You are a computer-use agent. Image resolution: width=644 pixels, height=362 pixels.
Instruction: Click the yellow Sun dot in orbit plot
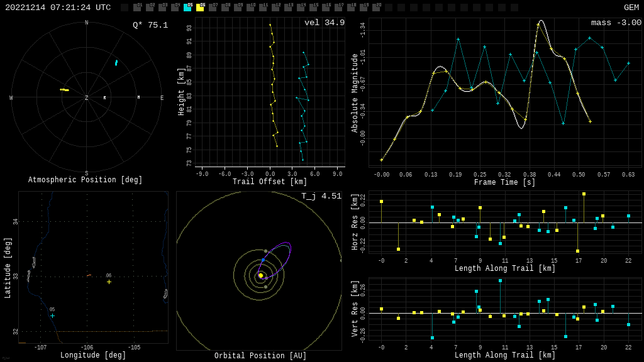point(260,275)
